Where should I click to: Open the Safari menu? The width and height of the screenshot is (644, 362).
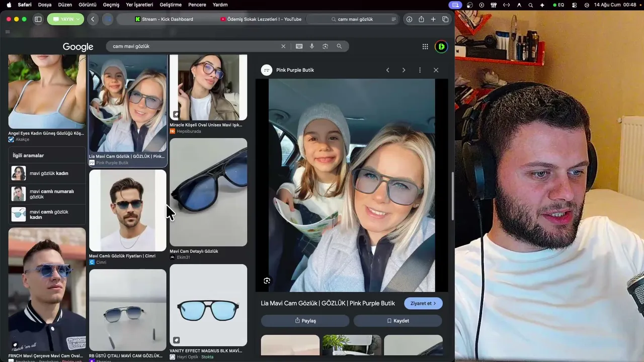(25, 5)
